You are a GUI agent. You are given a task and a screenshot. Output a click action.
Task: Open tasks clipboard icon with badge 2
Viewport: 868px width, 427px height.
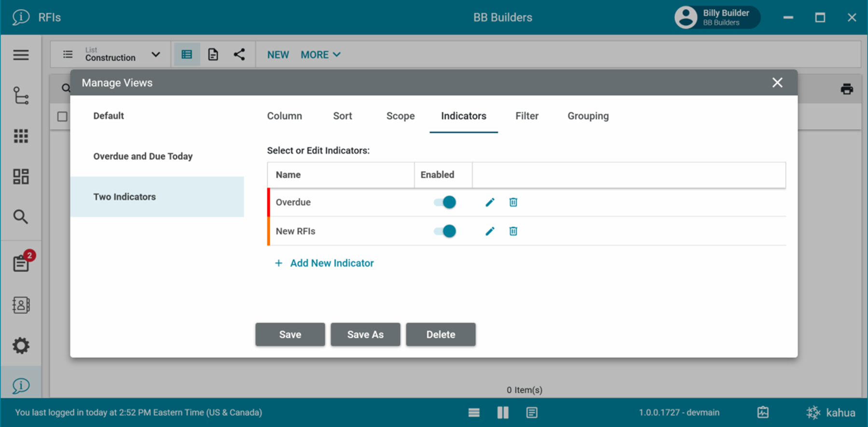click(x=22, y=263)
